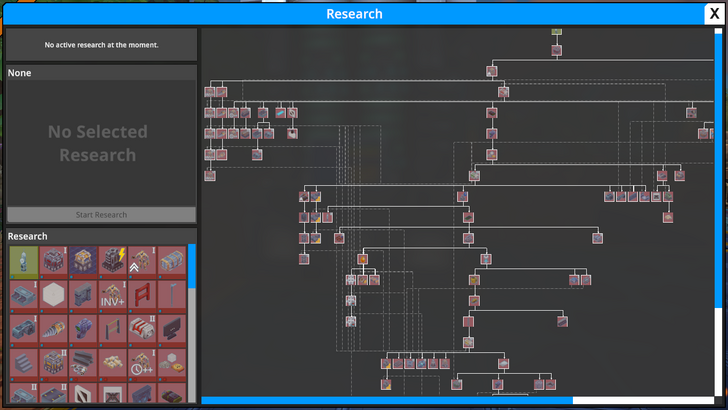728x410 pixels.
Task: Click the no active research status bar
Action: pos(101,45)
